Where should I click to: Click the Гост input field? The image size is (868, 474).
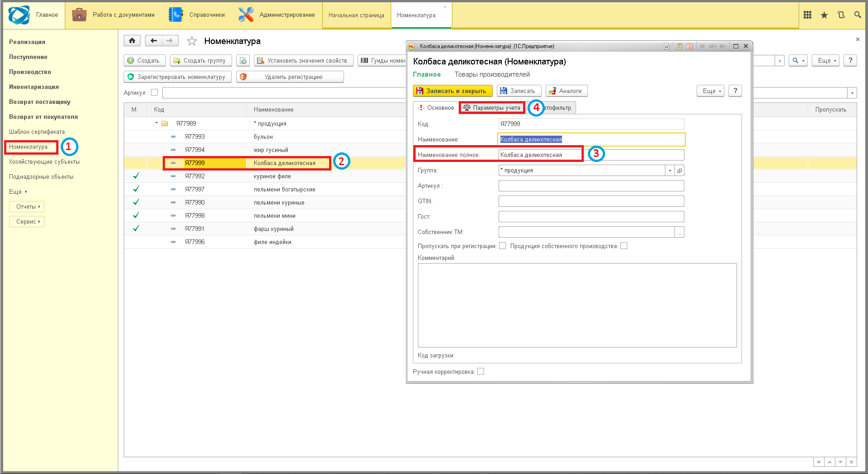pos(591,217)
